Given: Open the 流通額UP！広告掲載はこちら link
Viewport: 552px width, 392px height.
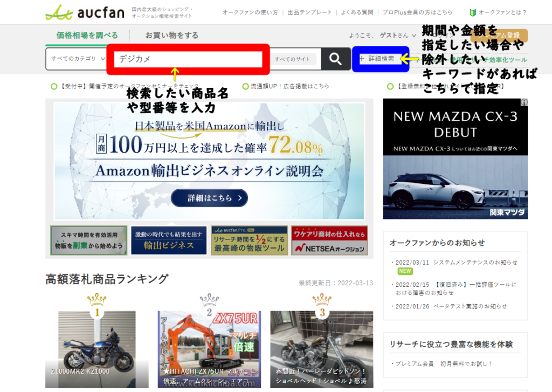Looking at the screenshot, I should point(286,86).
